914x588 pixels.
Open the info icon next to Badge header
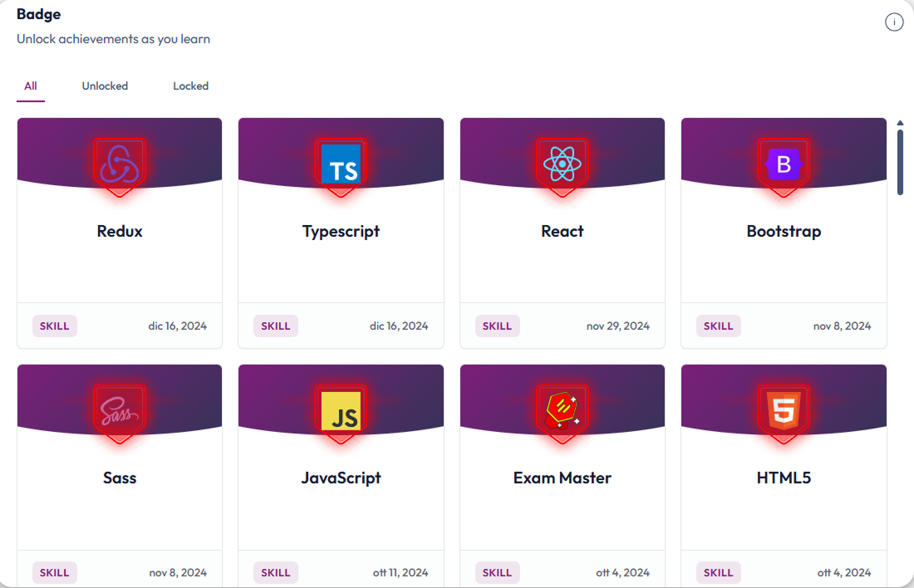(x=894, y=22)
